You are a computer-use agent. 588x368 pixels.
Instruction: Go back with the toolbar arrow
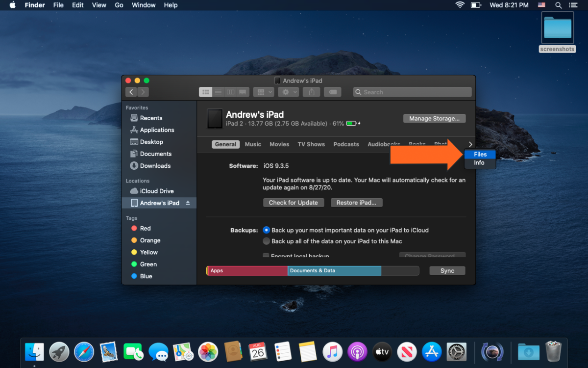click(x=131, y=92)
